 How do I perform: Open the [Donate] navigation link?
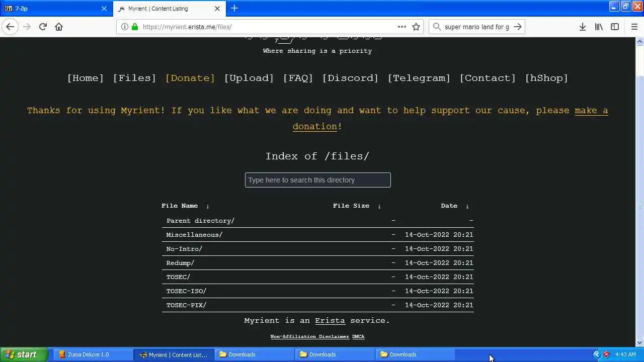point(190,78)
